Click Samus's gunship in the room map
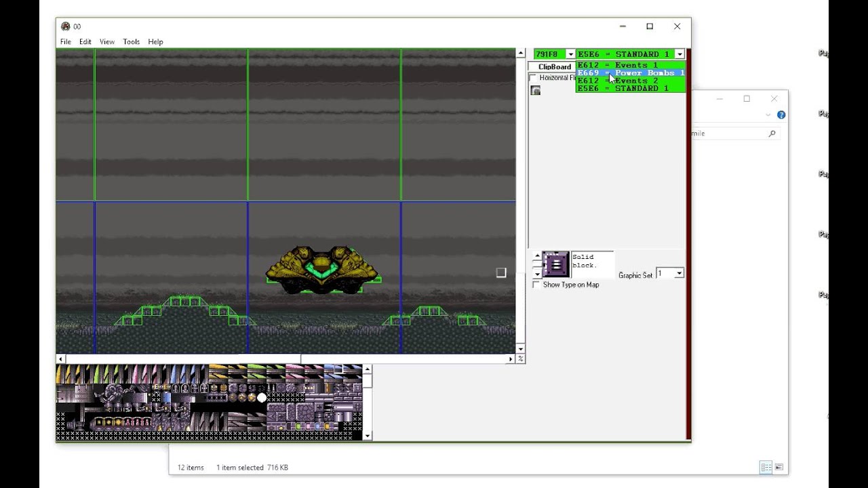Viewport: 868px width, 488px height. click(322, 270)
